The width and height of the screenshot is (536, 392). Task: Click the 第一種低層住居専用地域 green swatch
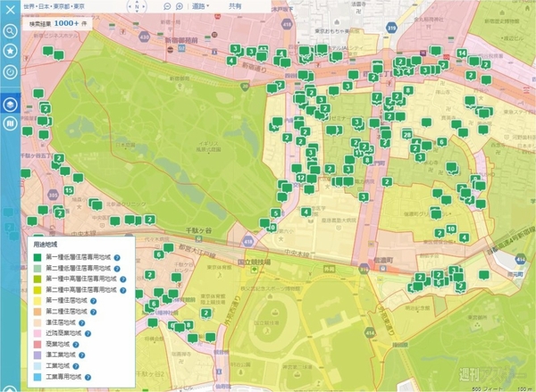pos(37,256)
